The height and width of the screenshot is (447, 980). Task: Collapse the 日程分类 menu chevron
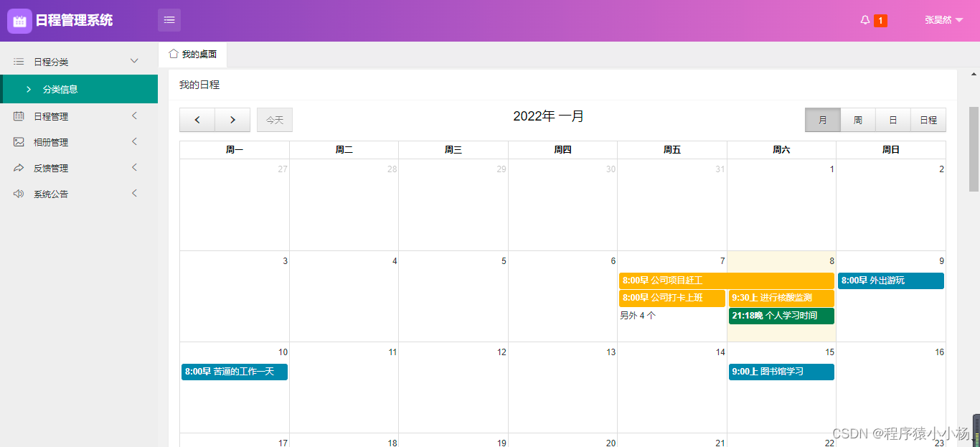(x=134, y=61)
